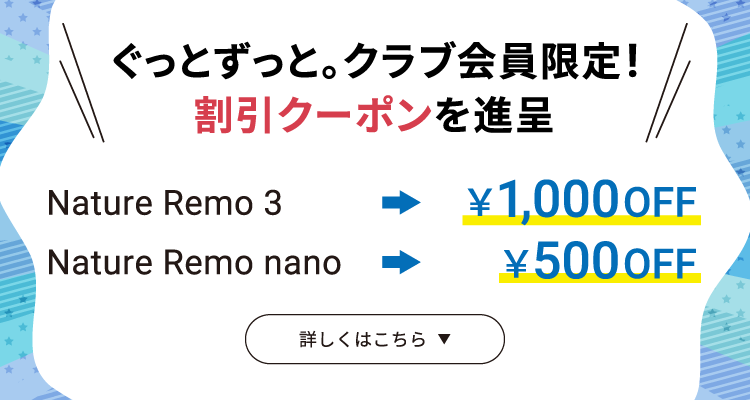750x400 pixels.
Task: Click the ¥500 OFF discount amount
Action: tap(600, 258)
